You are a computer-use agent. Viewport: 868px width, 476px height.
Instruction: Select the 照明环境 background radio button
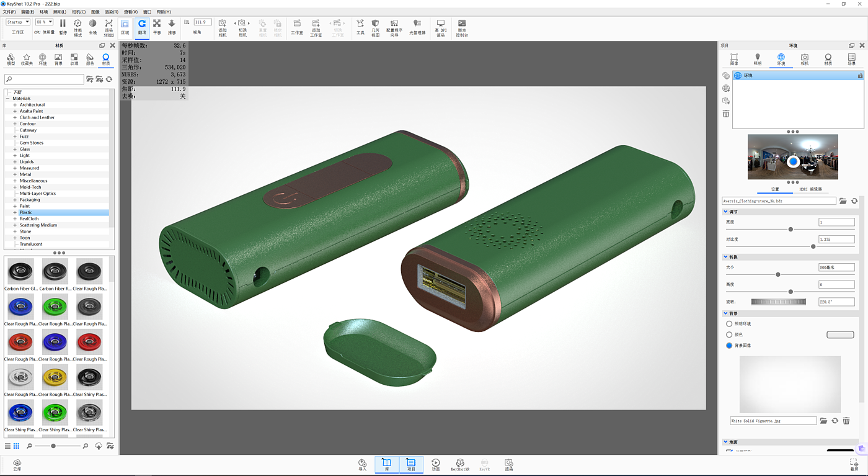click(x=729, y=324)
